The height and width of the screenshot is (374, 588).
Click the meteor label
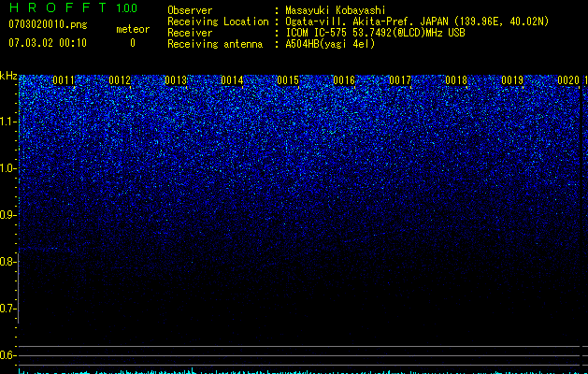pyautogui.click(x=133, y=29)
